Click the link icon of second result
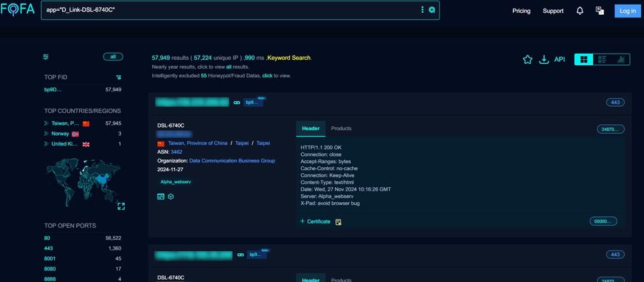The width and height of the screenshot is (644, 282). coord(240,255)
